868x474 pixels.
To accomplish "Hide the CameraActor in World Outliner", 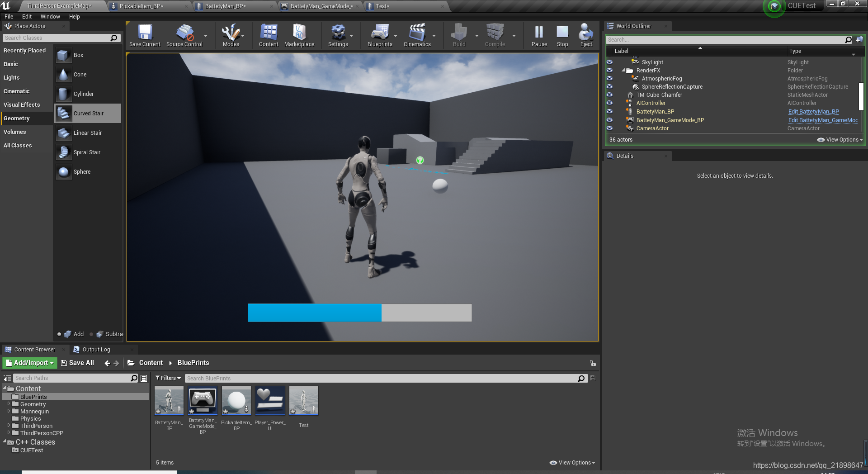I will (x=609, y=128).
